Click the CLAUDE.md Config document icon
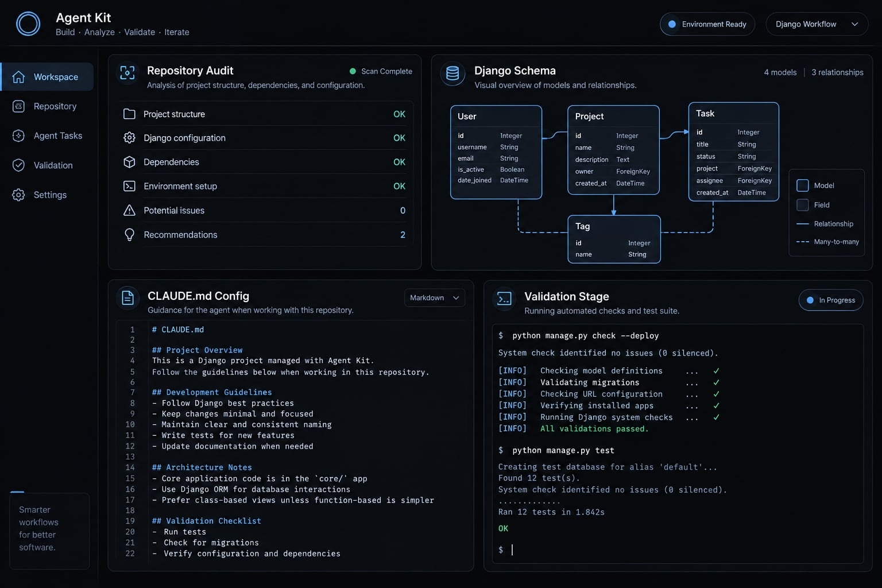 coord(128,298)
